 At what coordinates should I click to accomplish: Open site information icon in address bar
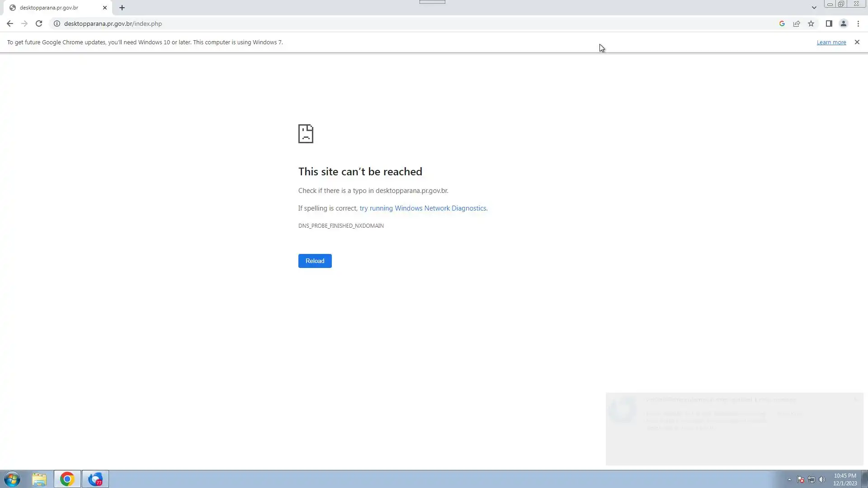coord(57,23)
